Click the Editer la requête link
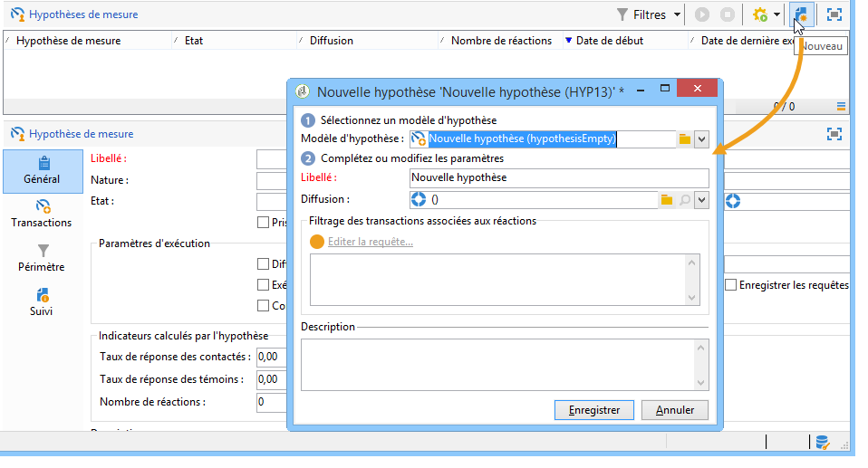This screenshot has height=468, width=868. coord(371,242)
